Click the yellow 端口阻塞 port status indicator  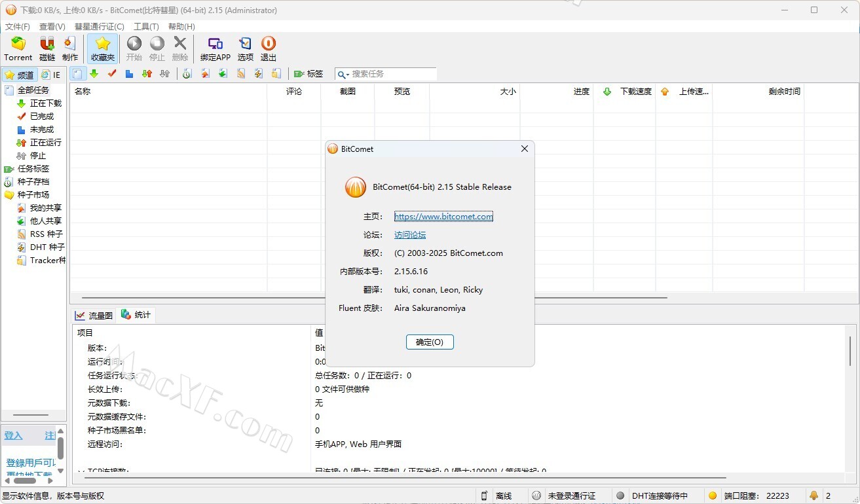(713, 495)
